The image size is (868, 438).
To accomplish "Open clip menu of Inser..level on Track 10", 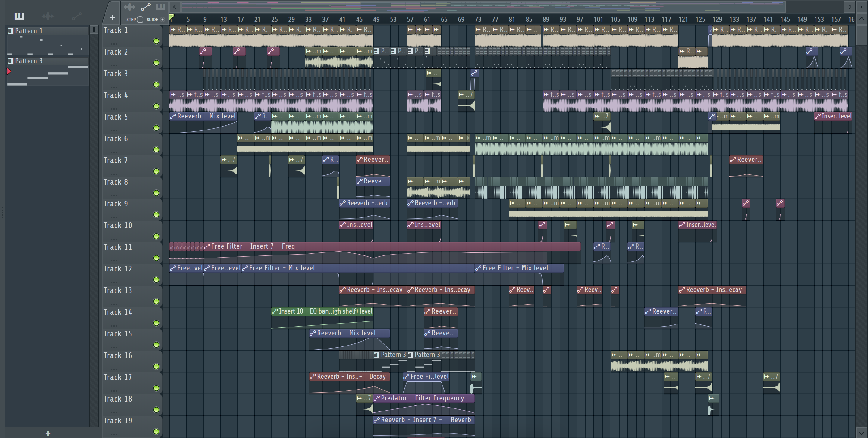I will pos(682,225).
